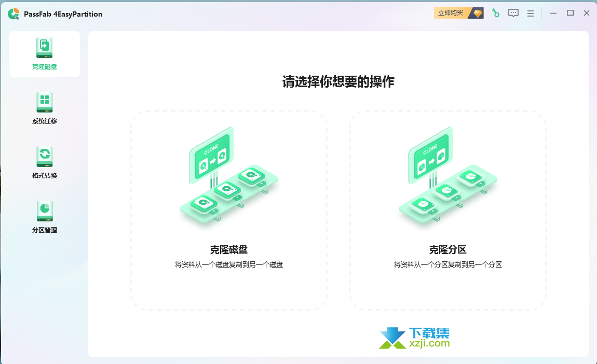Image resolution: width=597 pixels, height=364 pixels.
Task: Open 格式转换 in the sidebar
Action: click(x=45, y=163)
